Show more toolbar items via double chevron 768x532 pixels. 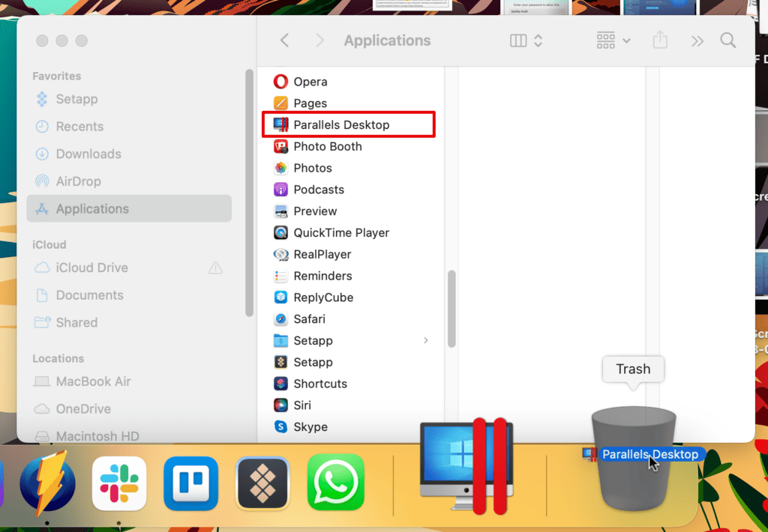[x=697, y=40]
